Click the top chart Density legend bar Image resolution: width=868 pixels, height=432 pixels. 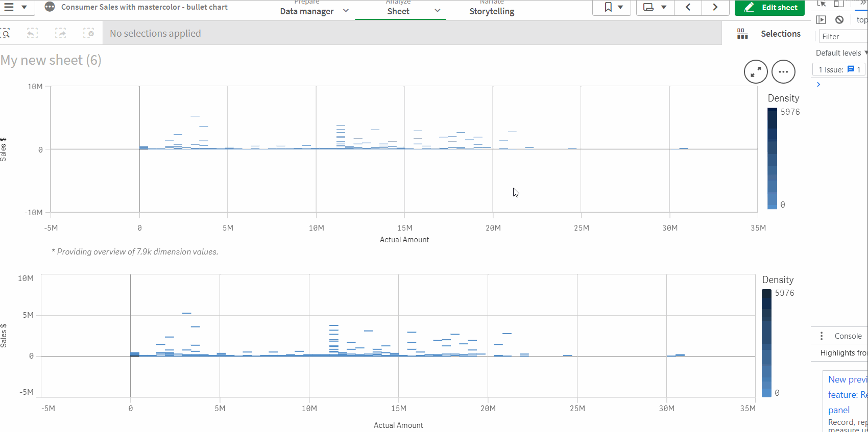point(772,158)
